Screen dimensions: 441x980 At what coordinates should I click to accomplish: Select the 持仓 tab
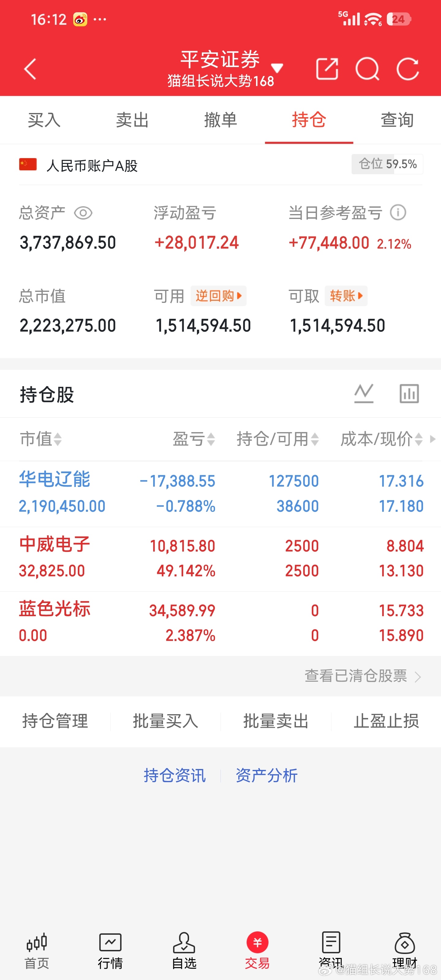(x=309, y=120)
